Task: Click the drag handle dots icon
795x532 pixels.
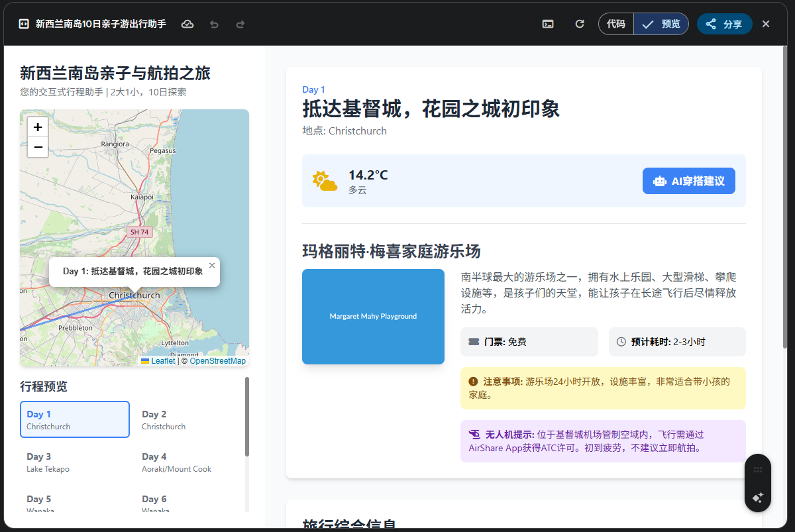Action: [758, 470]
